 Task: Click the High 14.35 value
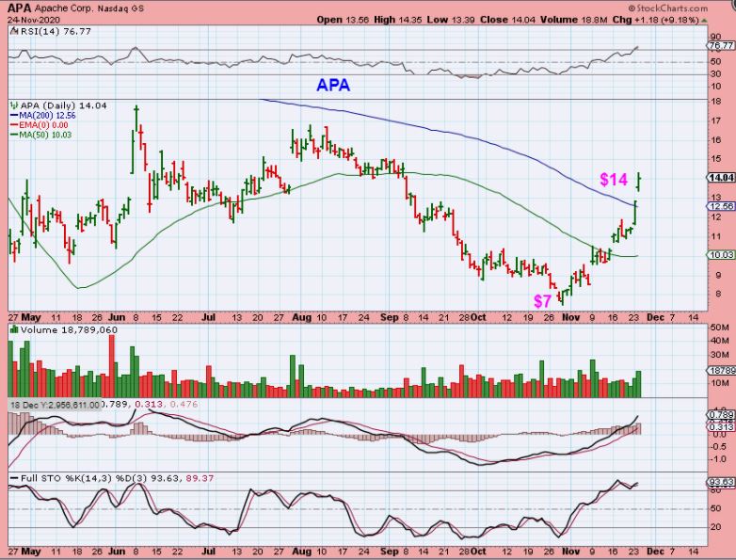397,20
